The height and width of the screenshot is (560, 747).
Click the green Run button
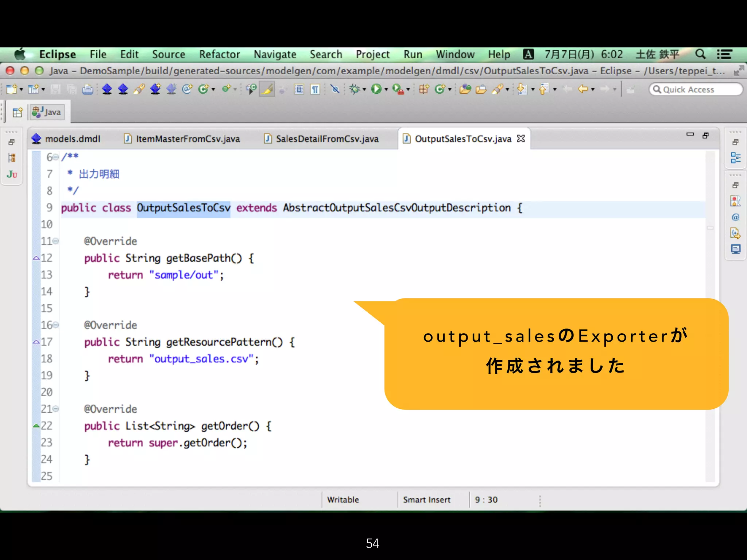(376, 89)
